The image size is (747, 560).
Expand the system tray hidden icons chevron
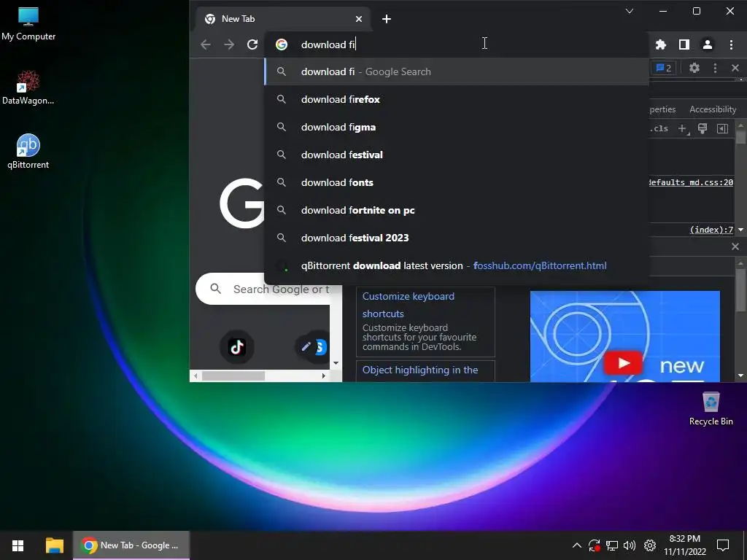click(576, 545)
